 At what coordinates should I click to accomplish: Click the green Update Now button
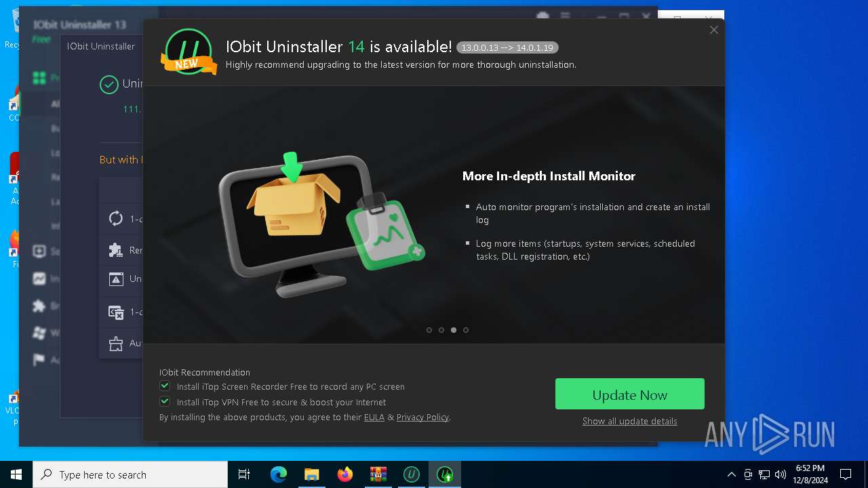pyautogui.click(x=629, y=394)
